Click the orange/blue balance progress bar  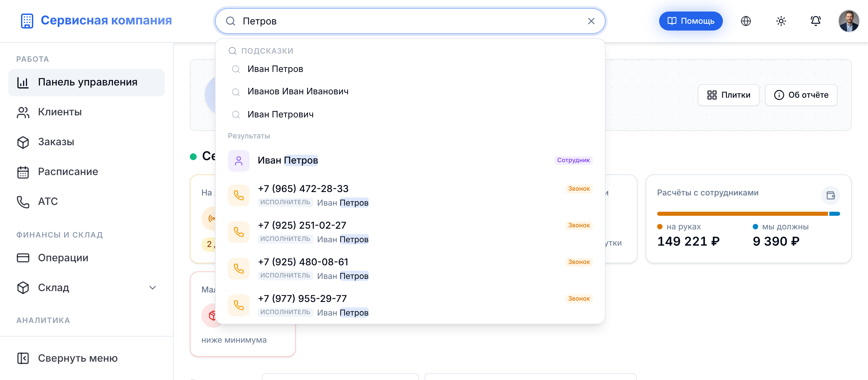748,214
